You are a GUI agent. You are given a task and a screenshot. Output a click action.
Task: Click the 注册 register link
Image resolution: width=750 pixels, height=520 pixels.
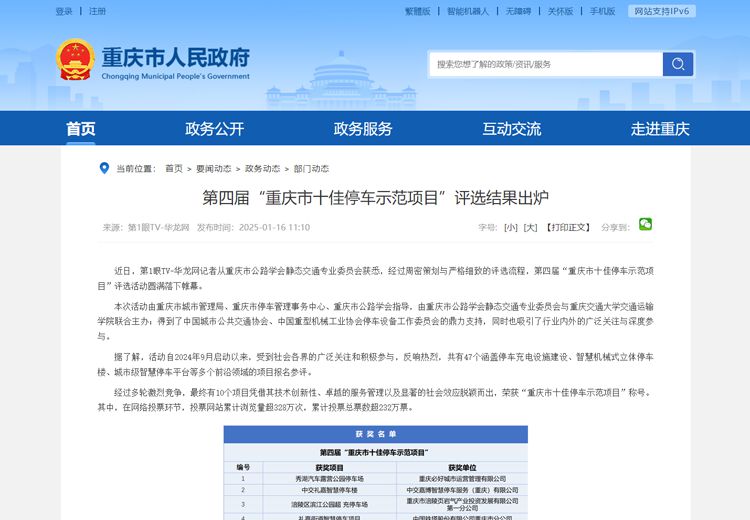(x=97, y=11)
